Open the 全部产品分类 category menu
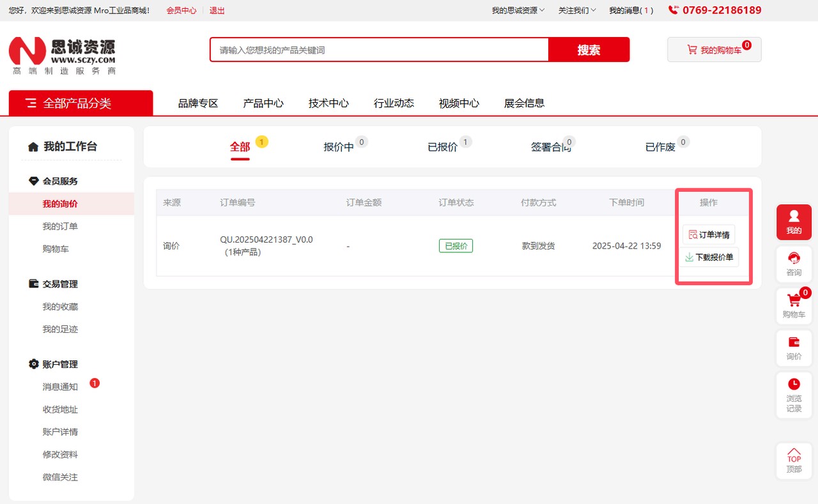This screenshot has height=504, width=818. click(x=81, y=103)
